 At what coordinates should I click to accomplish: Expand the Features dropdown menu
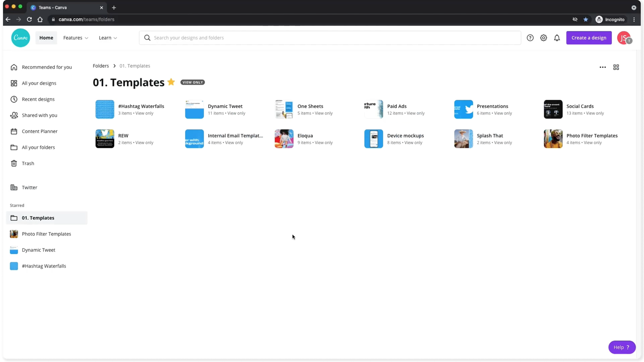click(76, 38)
